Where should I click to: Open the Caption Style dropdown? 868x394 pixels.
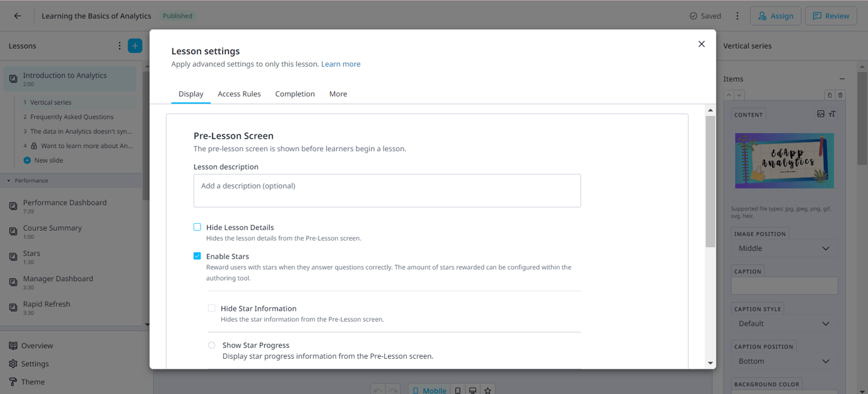point(784,323)
